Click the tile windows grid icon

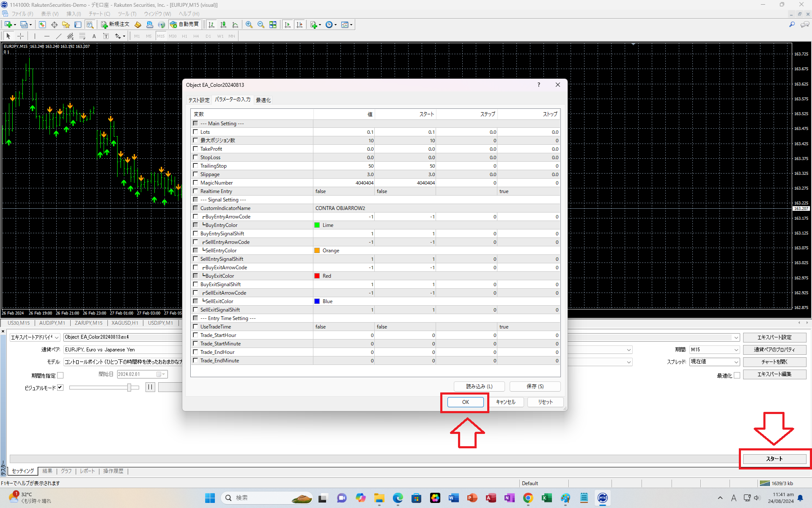pyautogui.click(x=273, y=25)
